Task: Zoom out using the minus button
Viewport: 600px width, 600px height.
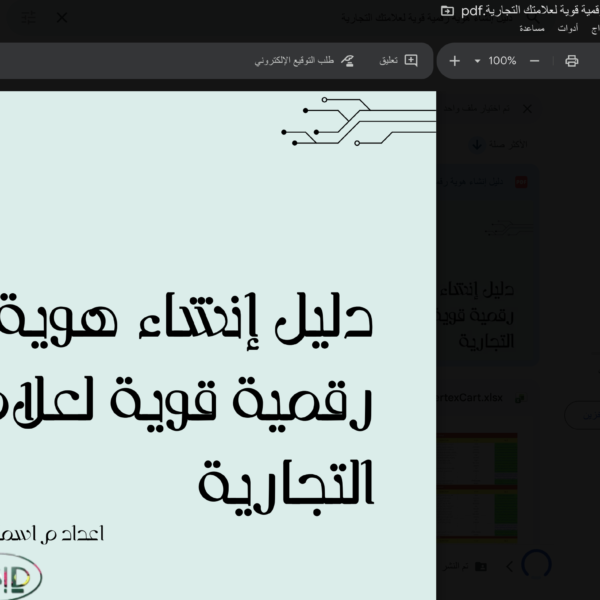Action: click(535, 61)
